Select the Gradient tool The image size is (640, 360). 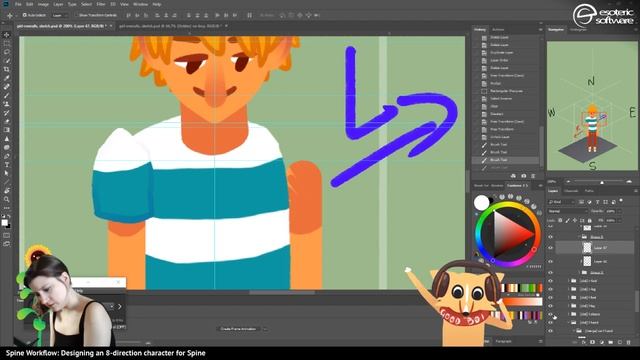(x=7, y=130)
